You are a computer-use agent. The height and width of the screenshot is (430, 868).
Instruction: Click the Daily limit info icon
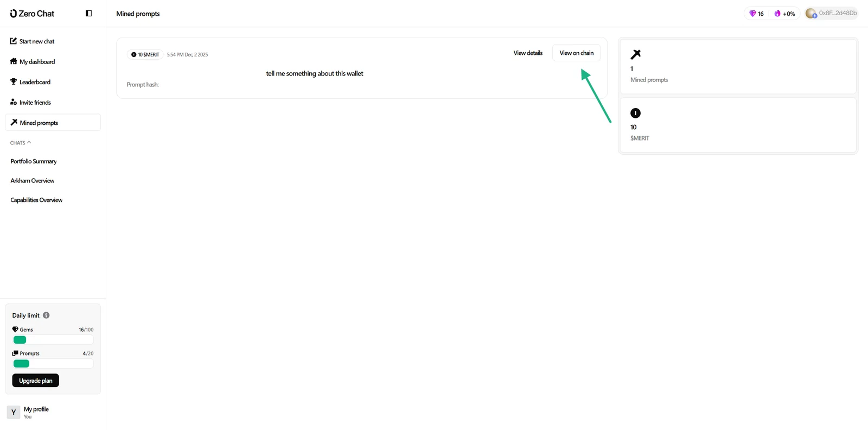coord(46,315)
